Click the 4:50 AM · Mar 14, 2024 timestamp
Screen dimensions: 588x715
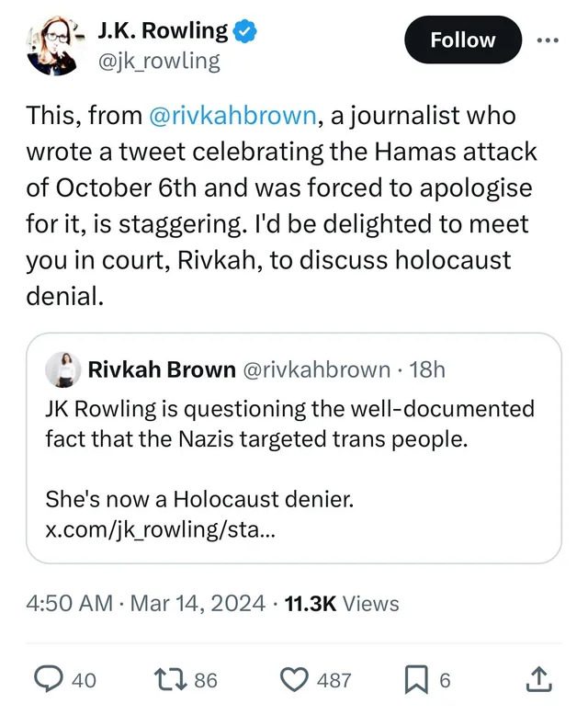(146, 603)
